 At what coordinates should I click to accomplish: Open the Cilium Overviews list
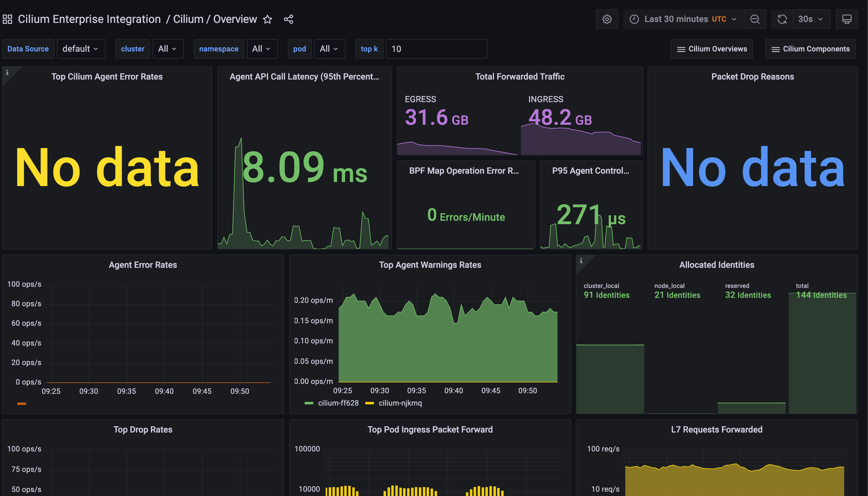pos(712,49)
